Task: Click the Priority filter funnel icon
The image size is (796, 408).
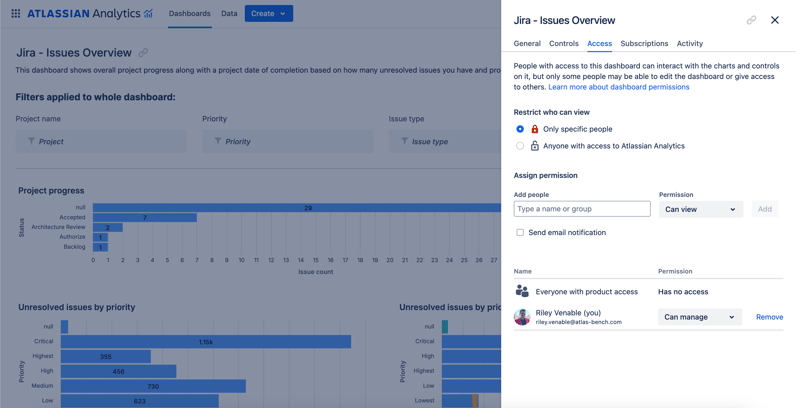Action: 218,141
